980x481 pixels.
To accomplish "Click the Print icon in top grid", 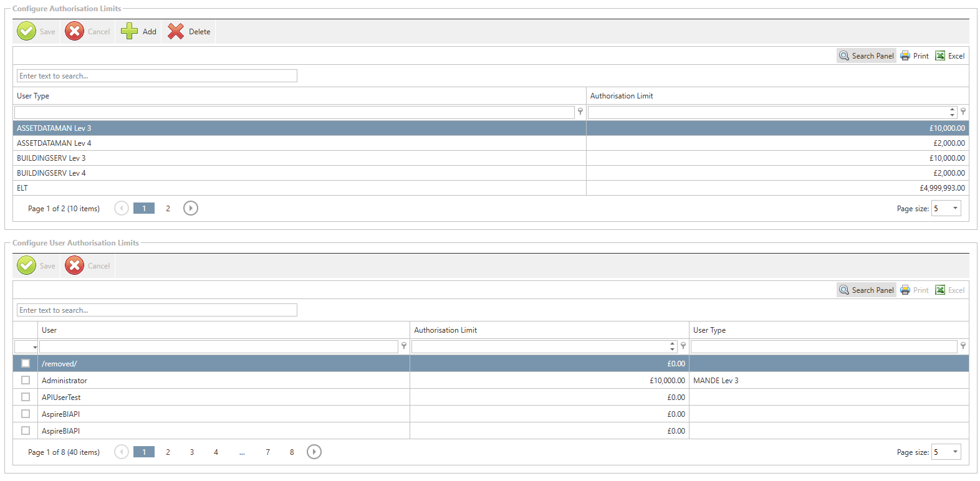I will (905, 56).
